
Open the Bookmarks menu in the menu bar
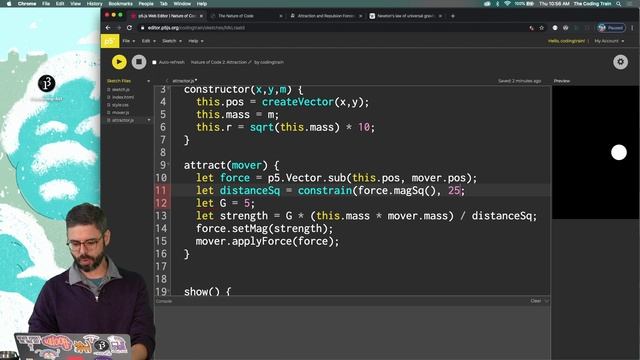click(120, 4)
